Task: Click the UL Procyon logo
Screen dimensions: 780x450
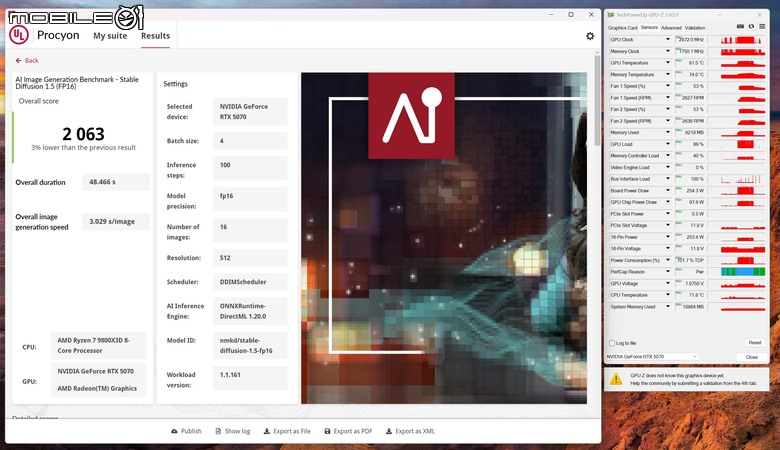Action: point(18,35)
